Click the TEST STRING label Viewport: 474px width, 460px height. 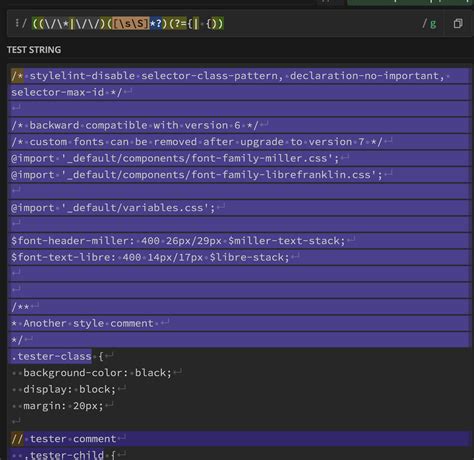click(34, 50)
